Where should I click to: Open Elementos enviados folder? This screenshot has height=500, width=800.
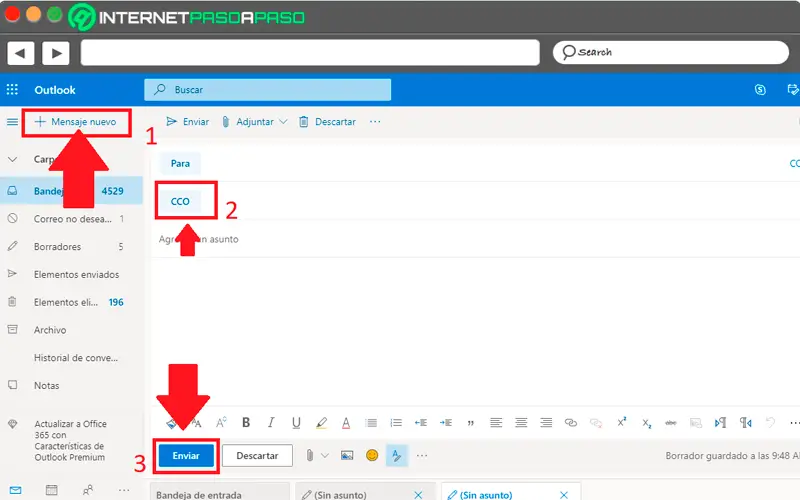tap(71, 274)
